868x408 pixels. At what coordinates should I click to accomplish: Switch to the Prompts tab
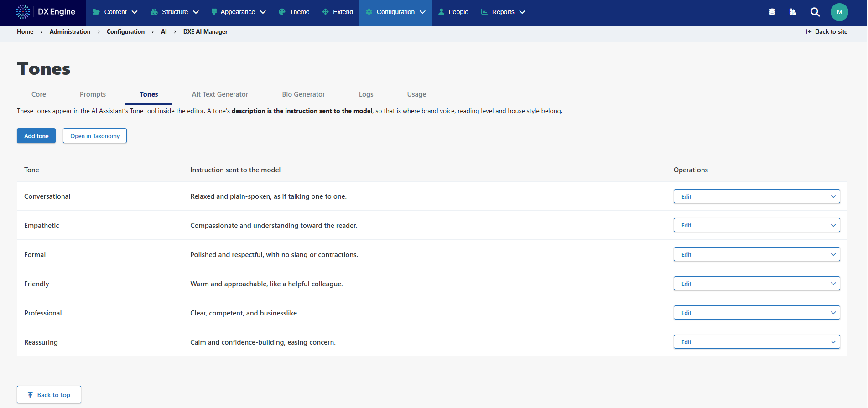(93, 94)
